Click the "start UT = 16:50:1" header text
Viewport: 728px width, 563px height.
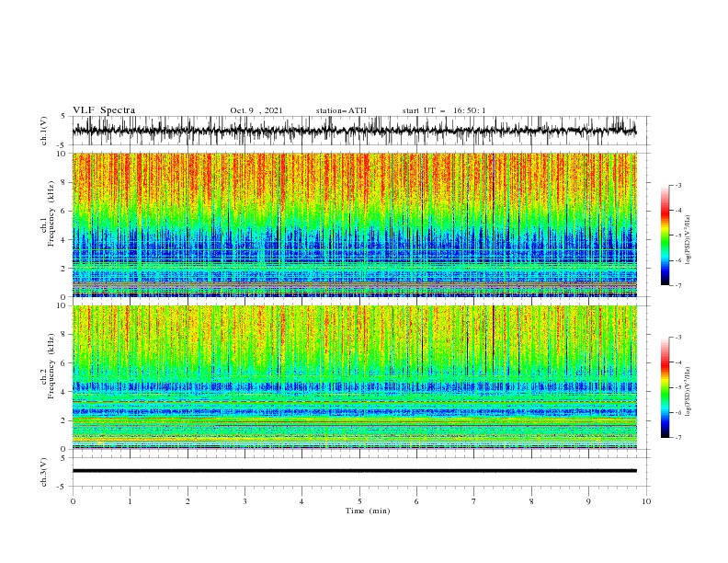click(x=444, y=110)
